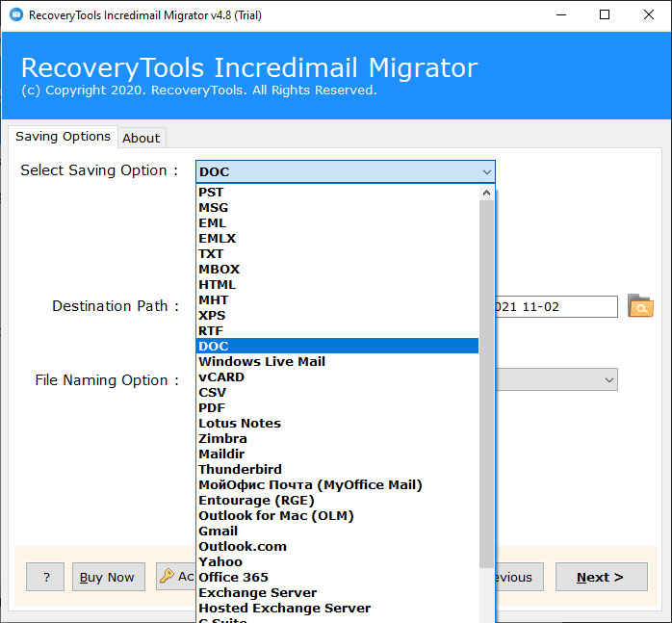Pick MBOX in the dropdown list
This screenshot has width=672, height=623.
(337, 270)
